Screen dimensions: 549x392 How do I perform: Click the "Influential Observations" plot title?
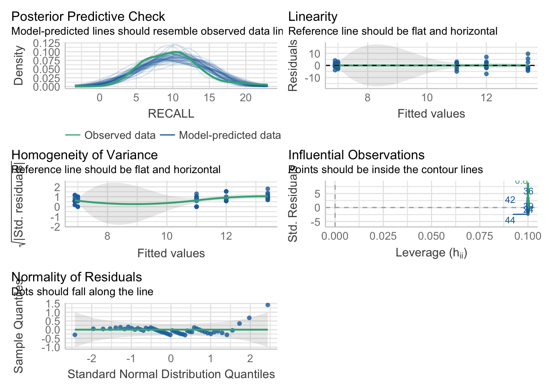pos(356,155)
